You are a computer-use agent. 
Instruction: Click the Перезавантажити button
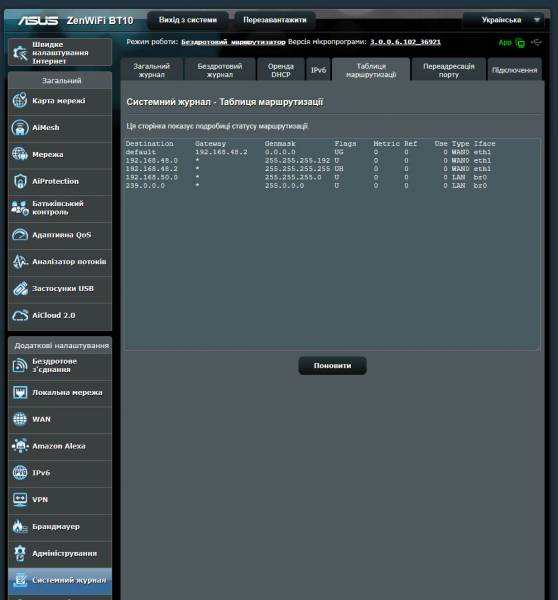coord(275,20)
